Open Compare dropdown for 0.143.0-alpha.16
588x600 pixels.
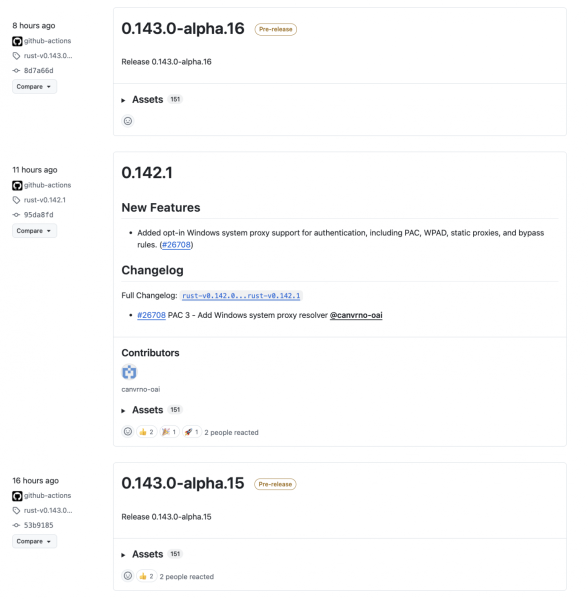click(x=34, y=86)
